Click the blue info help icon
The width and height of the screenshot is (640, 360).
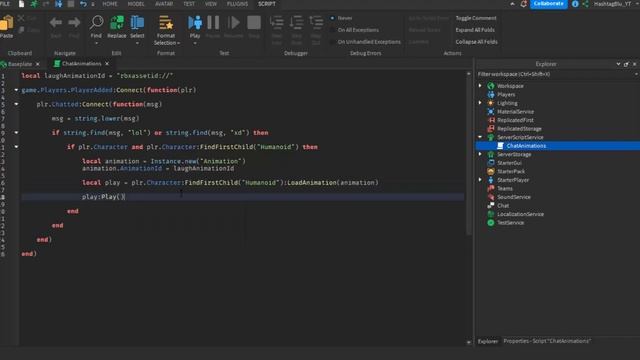tap(575, 4)
